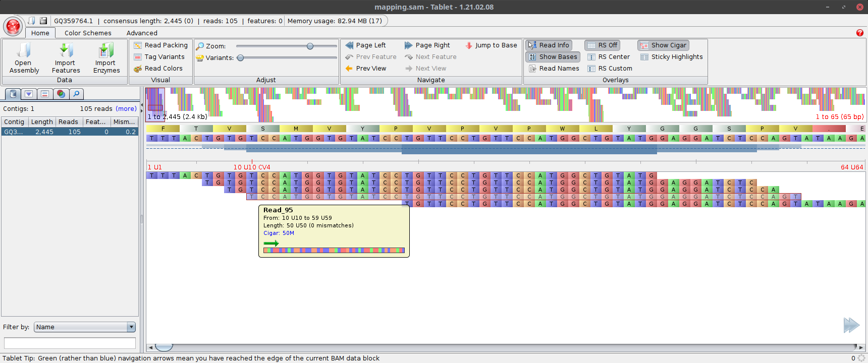Open the Read Packing options
Screen dimensions: 868x363
160,45
